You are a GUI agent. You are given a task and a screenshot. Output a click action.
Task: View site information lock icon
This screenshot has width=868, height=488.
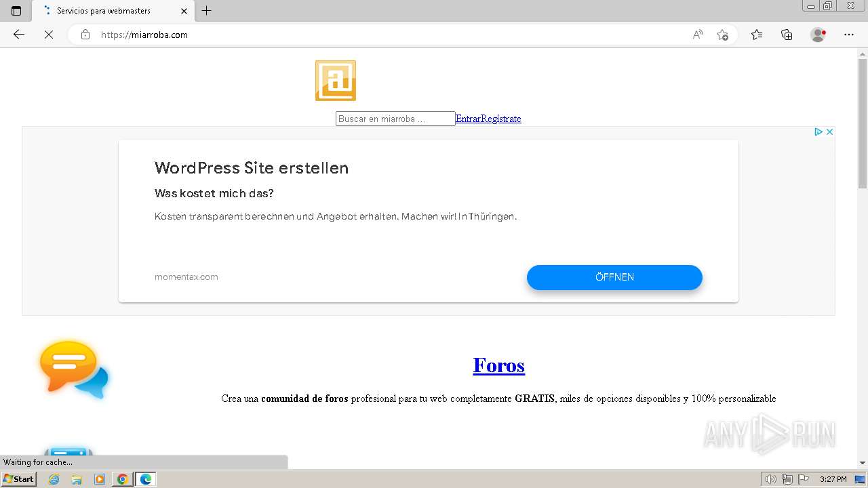(85, 35)
